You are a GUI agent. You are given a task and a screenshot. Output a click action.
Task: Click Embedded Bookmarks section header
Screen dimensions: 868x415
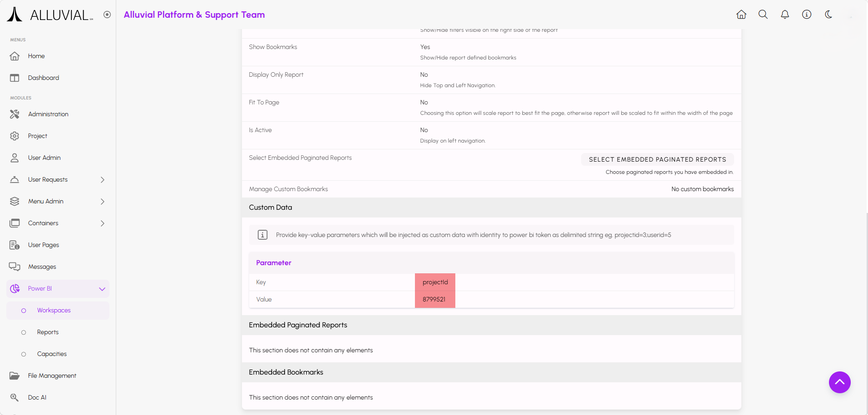(x=492, y=372)
